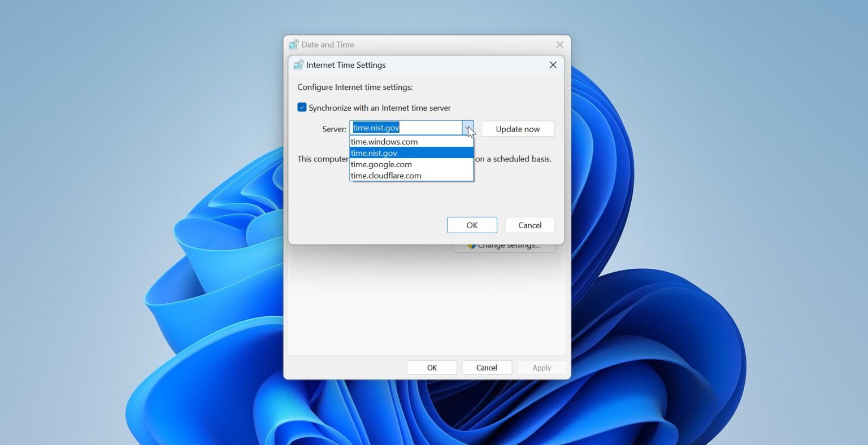
Task: Close the Internet Time Settings window
Action: click(x=552, y=64)
